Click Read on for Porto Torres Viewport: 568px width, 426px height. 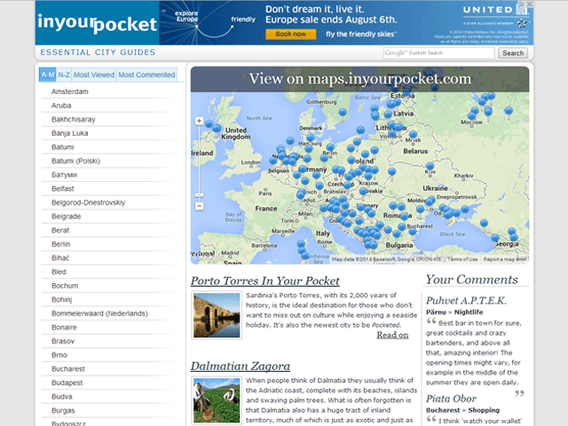[x=392, y=335]
